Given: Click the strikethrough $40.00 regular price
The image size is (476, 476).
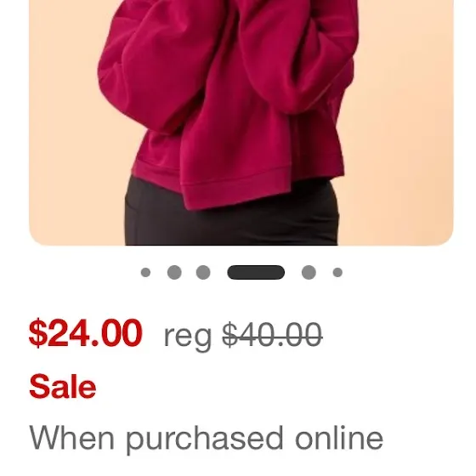Looking at the screenshot, I should click(272, 335).
